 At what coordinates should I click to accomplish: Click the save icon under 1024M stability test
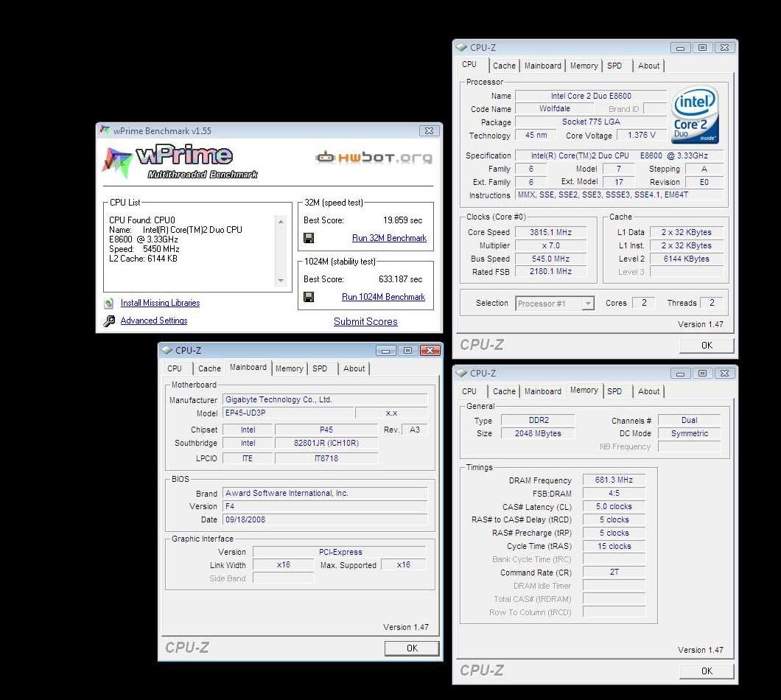(309, 297)
